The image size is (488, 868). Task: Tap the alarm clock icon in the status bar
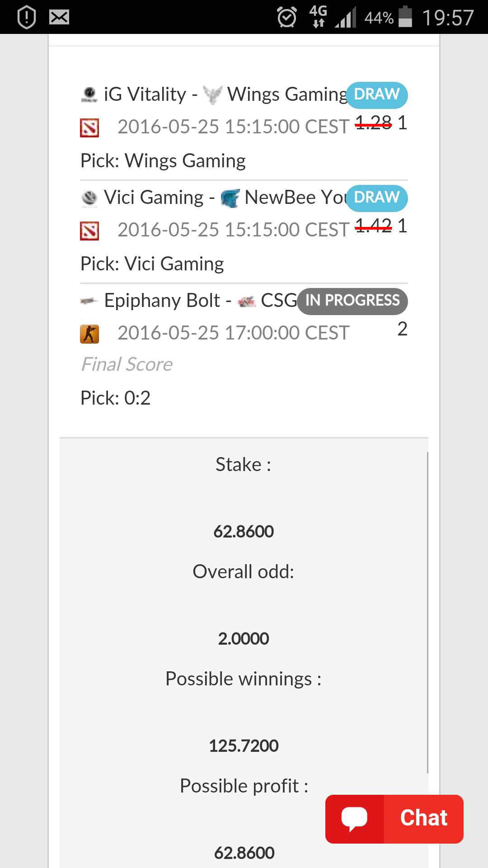(287, 18)
